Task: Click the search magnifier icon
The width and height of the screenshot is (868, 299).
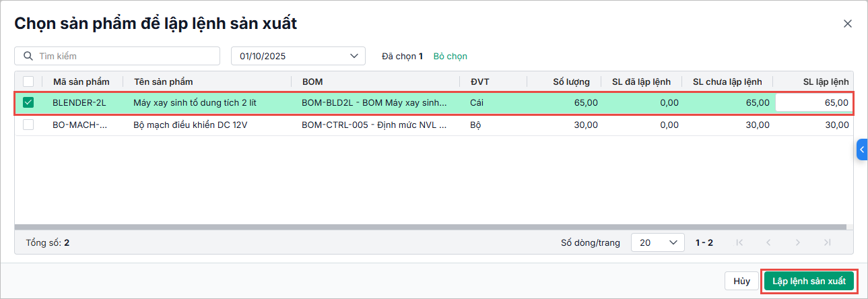Action: 28,56
